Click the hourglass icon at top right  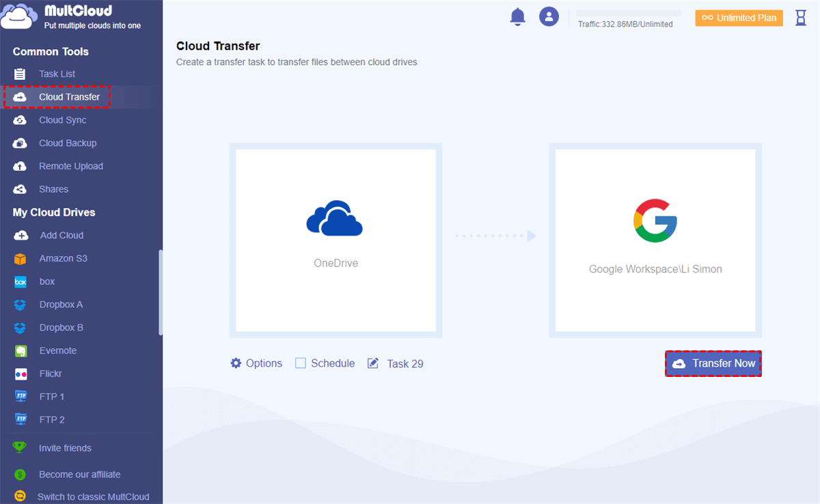[801, 18]
